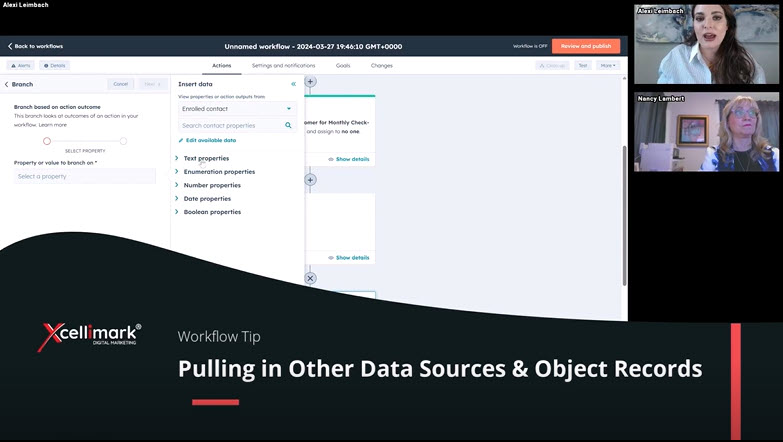Click the first step circle above Select Property
783x442 pixels.
click(x=47, y=141)
